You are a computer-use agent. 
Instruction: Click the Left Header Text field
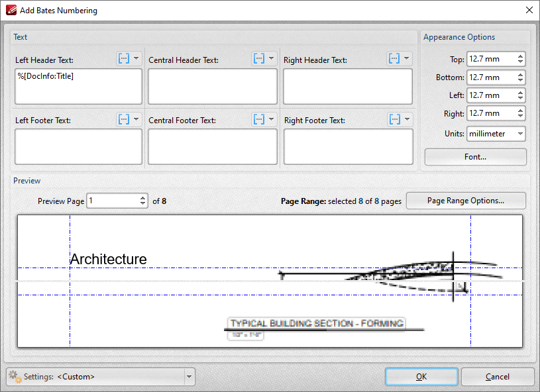(79, 86)
